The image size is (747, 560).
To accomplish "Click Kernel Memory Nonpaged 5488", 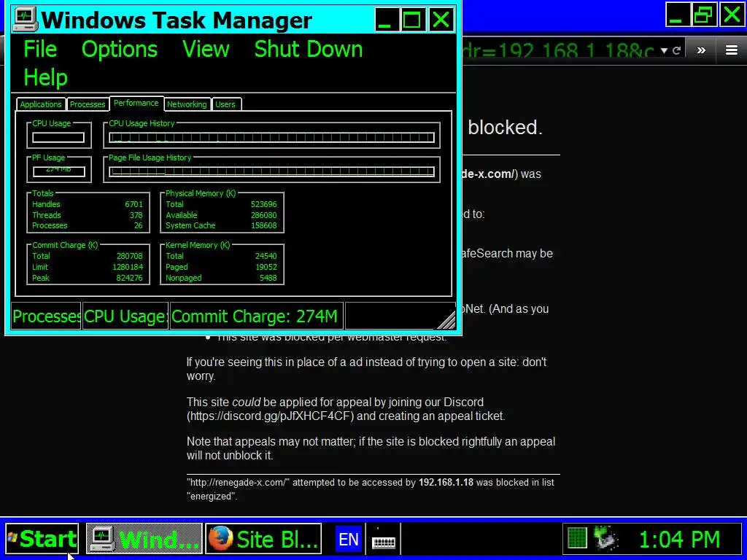I will pos(268,278).
